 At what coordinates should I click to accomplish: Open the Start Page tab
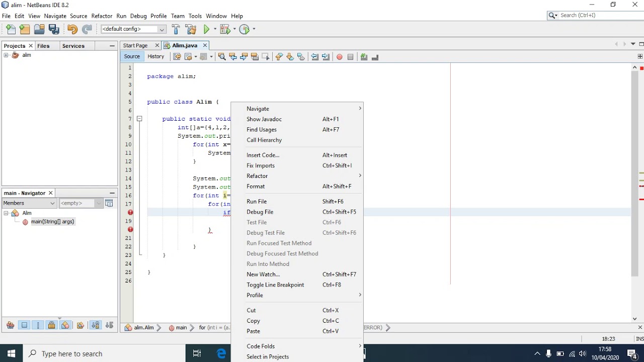click(135, 45)
